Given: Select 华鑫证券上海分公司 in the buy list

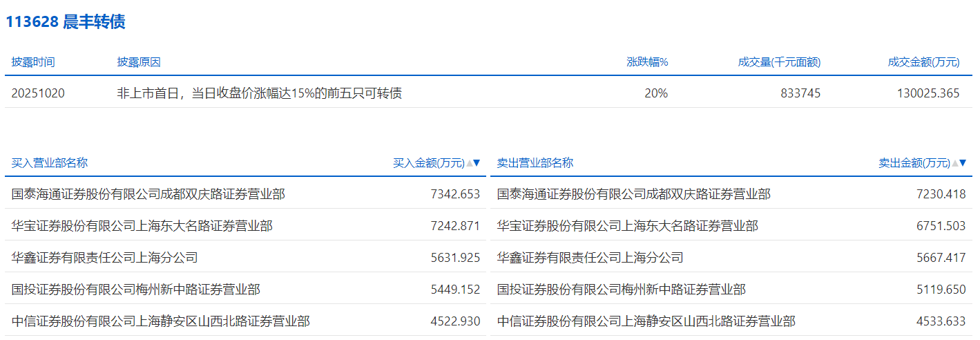Looking at the screenshot, I should [x=105, y=258].
